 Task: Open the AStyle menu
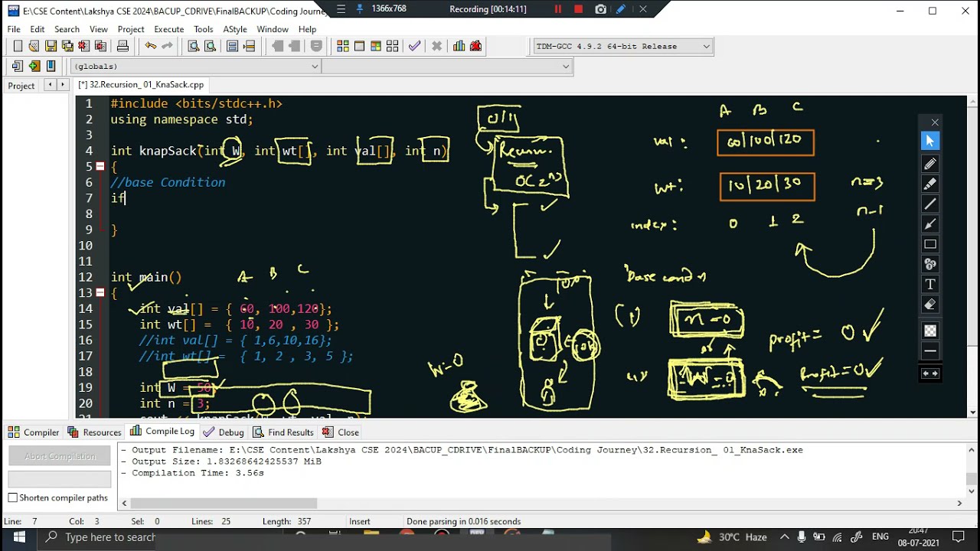(235, 29)
